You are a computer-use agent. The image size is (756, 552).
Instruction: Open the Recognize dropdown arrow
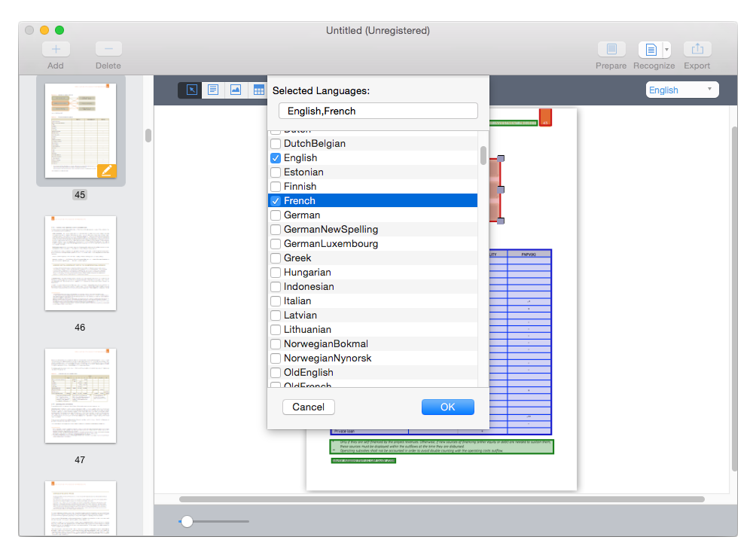tap(667, 49)
